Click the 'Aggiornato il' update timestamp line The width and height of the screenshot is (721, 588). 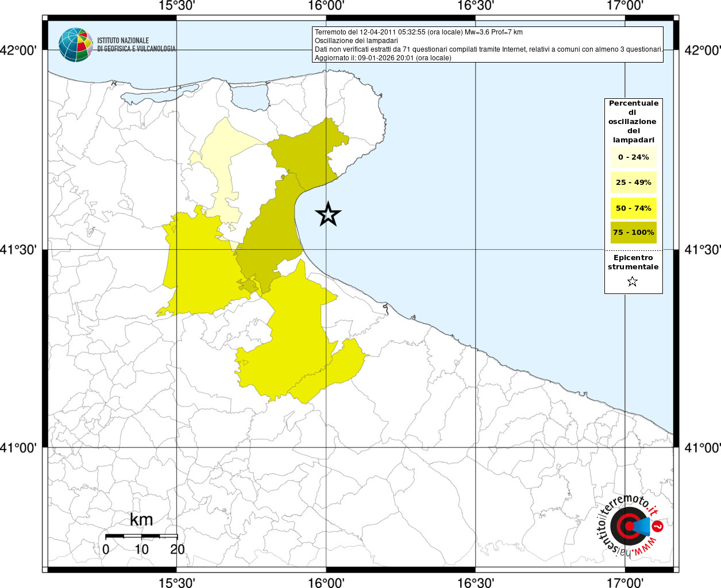(383, 58)
